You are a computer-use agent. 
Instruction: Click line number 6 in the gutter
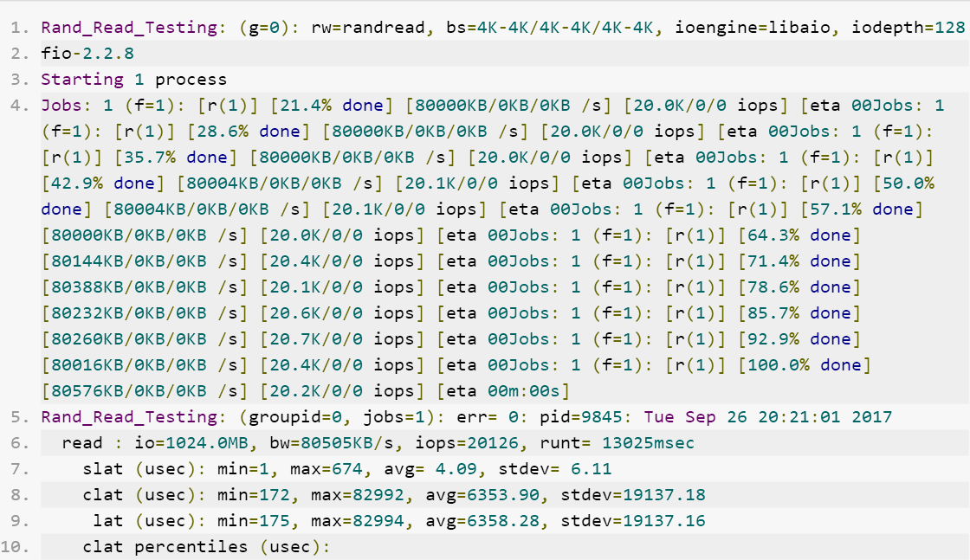[19, 443]
